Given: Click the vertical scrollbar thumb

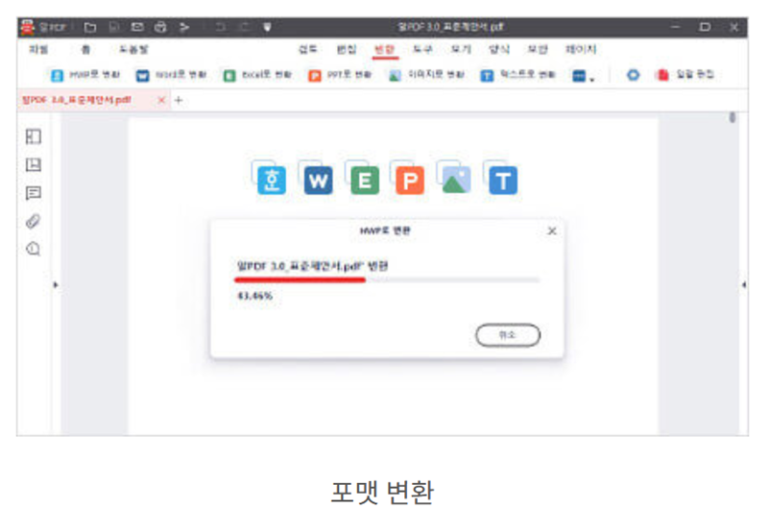Looking at the screenshot, I should pyautogui.click(x=732, y=117).
